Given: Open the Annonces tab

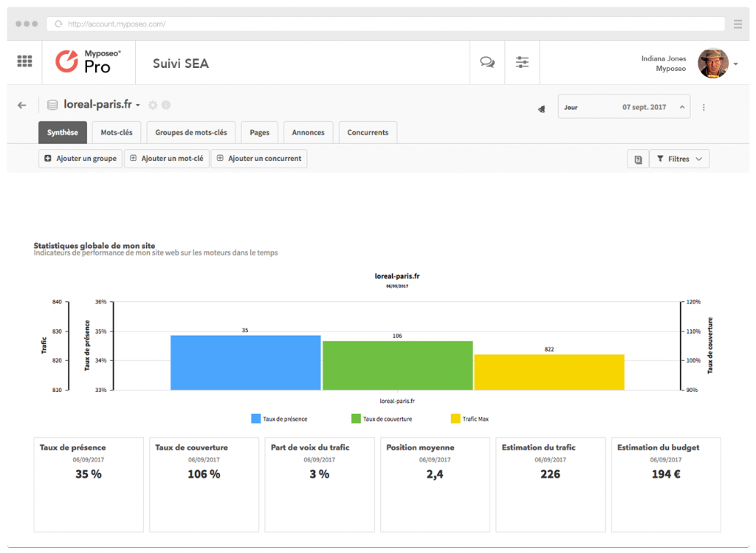Looking at the screenshot, I should (x=308, y=133).
